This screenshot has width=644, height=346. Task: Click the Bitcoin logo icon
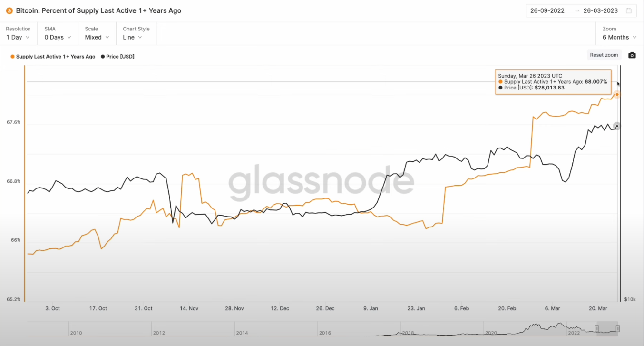click(10, 10)
